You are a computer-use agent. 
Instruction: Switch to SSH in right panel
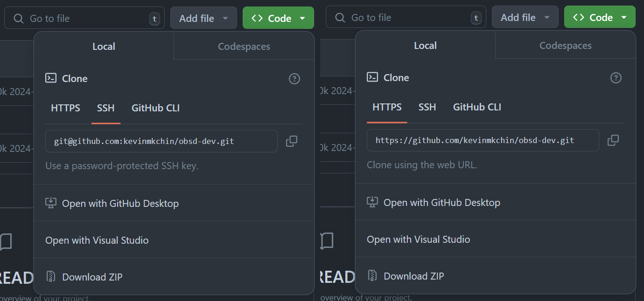[427, 107]
